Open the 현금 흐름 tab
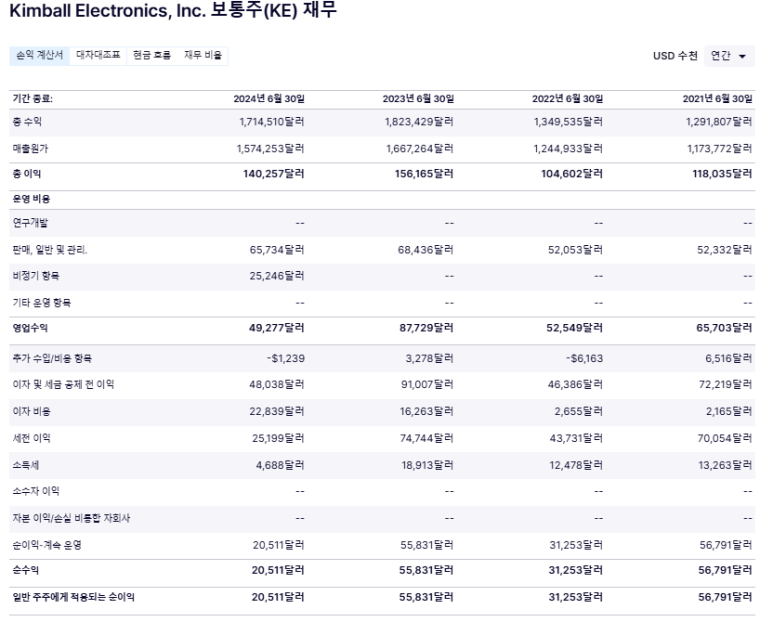 151,55
